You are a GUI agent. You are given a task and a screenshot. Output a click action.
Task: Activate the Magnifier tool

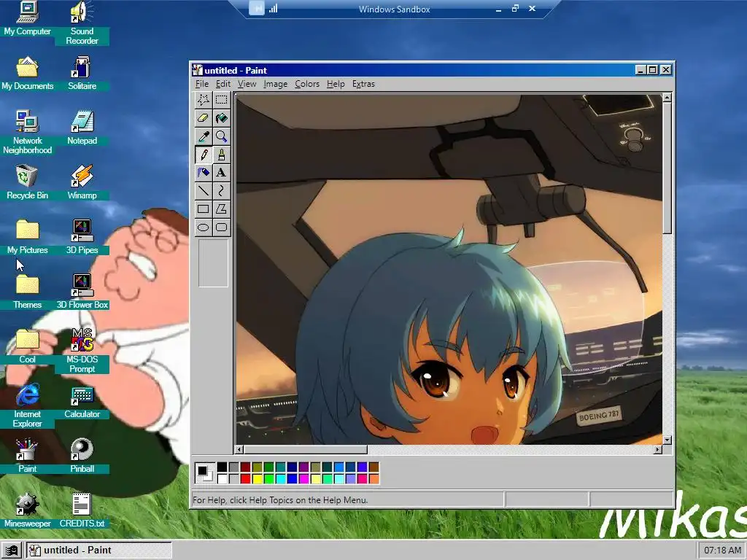point(222,136)
